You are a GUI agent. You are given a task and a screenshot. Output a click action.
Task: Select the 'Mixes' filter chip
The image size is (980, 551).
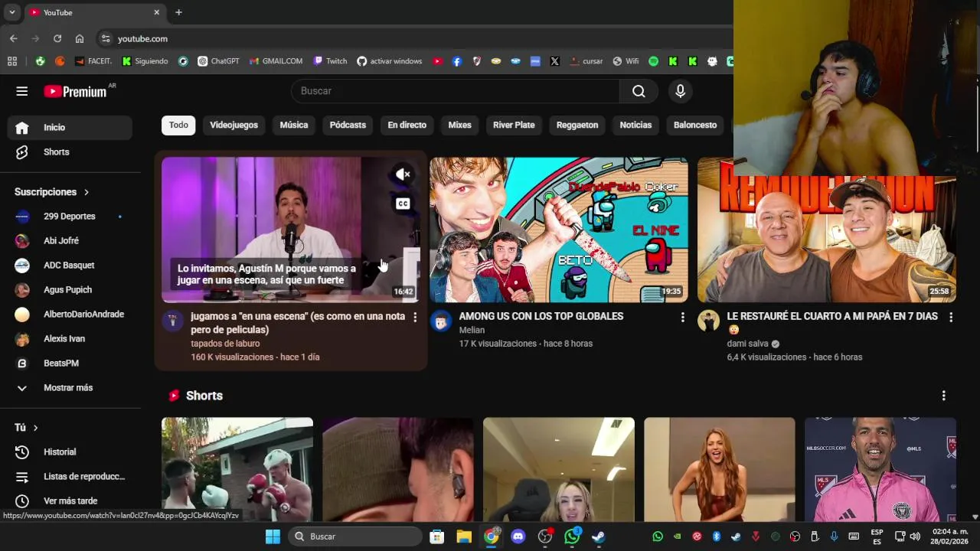click(x=459, y=125)
